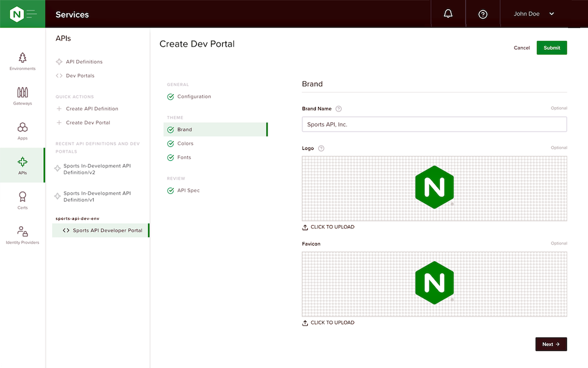Go to Environments in sidebar
The image size is (588, 368).
coord(22,61)
